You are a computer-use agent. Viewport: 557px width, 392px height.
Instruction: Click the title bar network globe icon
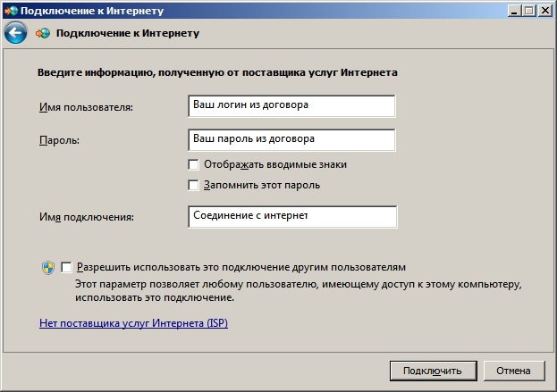point(11,11)
